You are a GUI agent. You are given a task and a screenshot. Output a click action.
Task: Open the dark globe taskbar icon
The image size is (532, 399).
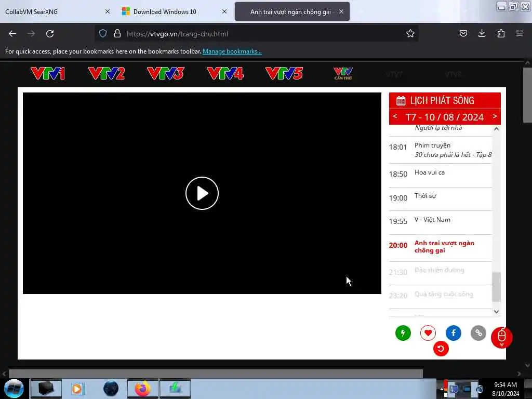click(111, 389)
